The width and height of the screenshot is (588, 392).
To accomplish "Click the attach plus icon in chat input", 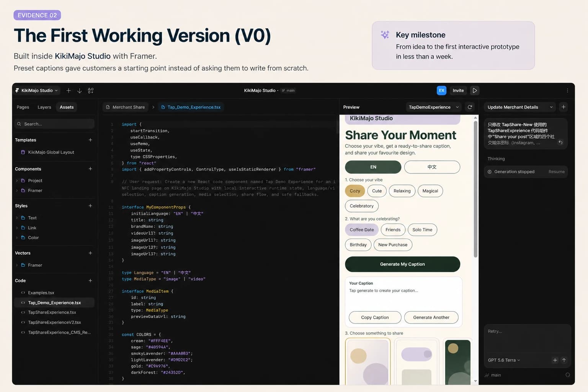I will coord(555,360).
